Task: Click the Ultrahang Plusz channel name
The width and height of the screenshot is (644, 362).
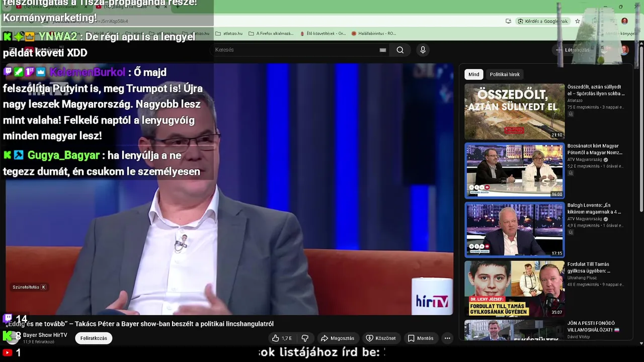Action: (583, 278)
